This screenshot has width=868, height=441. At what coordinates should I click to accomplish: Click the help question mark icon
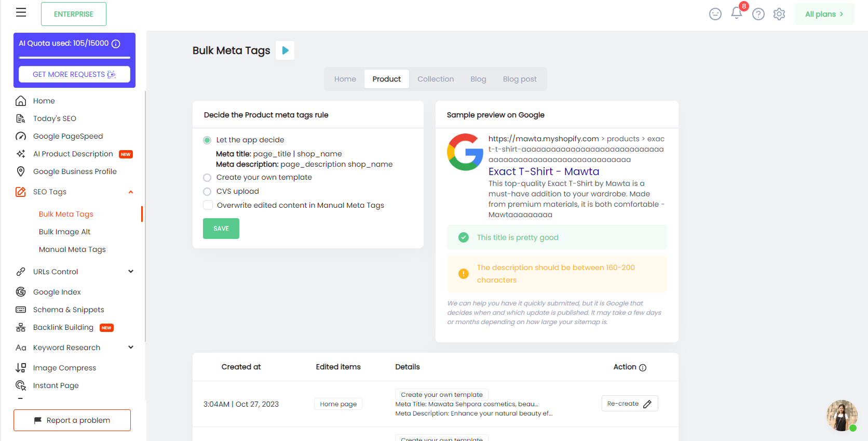point(758,14)
